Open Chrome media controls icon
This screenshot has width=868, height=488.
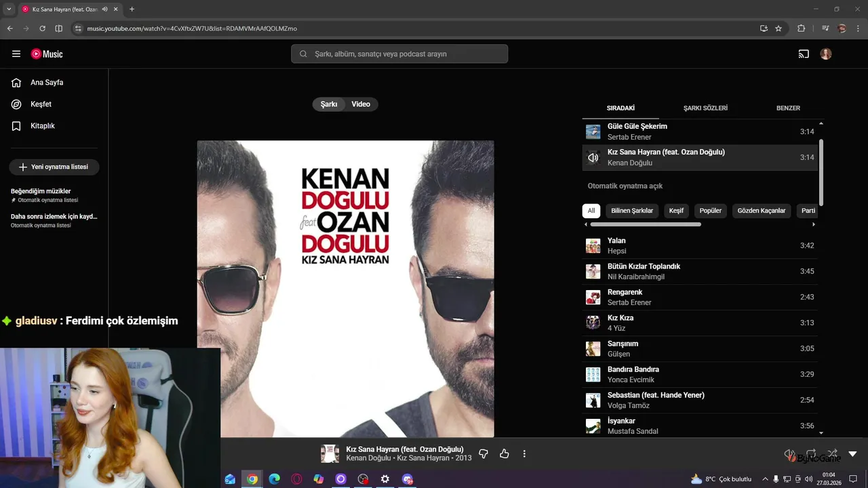pyautogui.click(x=825, y=28)
